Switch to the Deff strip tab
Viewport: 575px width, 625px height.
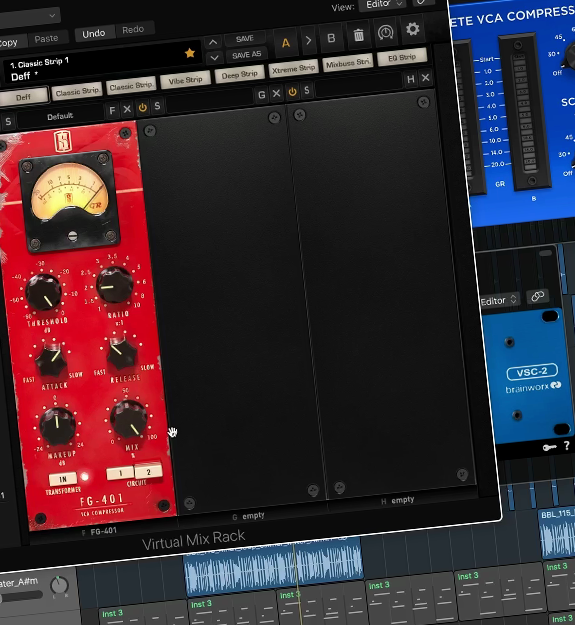23,97
